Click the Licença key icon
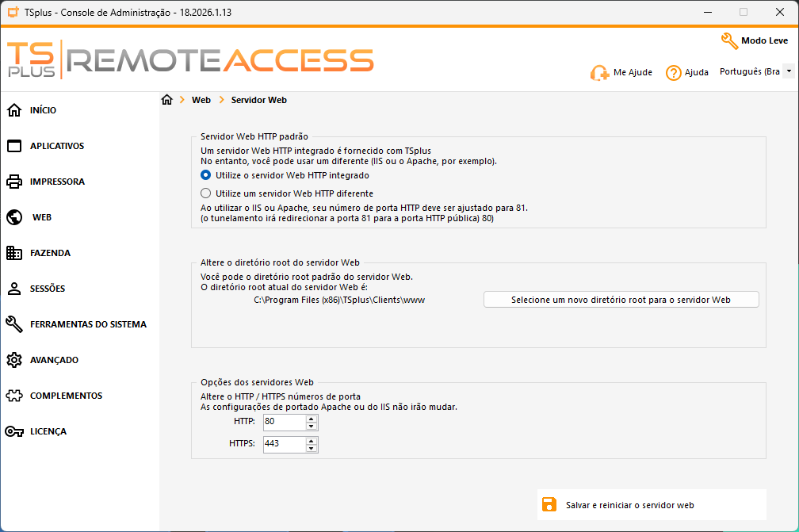This screenshot has width=799, height=532. [14, 431]
